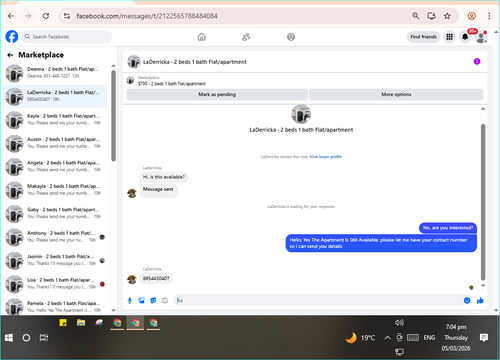Click chat scrollbar down arrow
500x360 pixels.
click(x=483, y=286)
